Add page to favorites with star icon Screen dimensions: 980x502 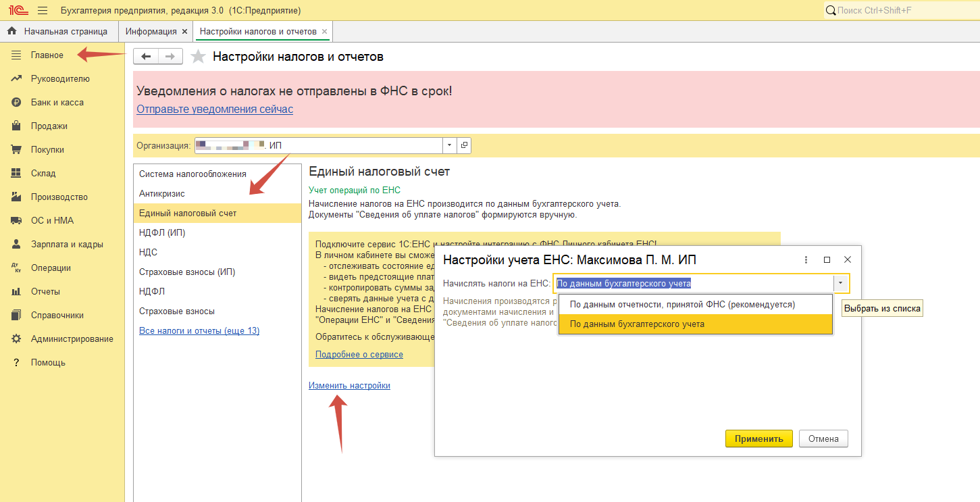(198, 57)
